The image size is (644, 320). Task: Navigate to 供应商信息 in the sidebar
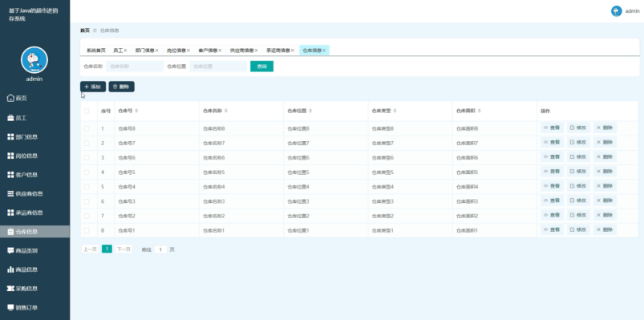coord(25,193)
